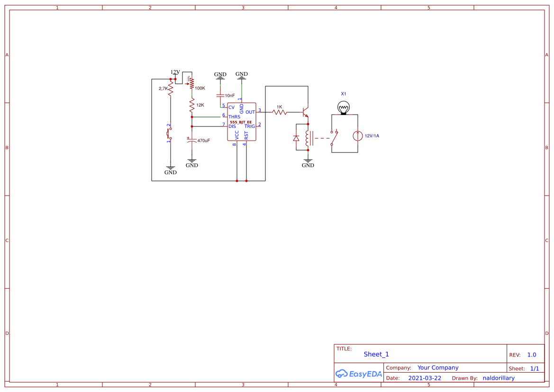
Task: Select the Sheet_1 title text
Action: 376,354
